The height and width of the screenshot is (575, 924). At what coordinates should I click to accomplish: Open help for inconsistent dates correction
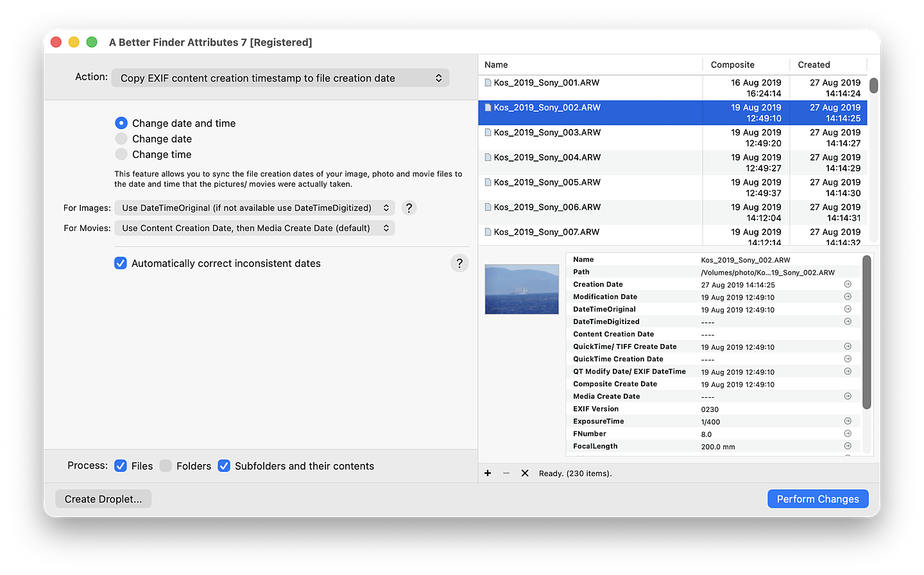click(x=459, y=263)
